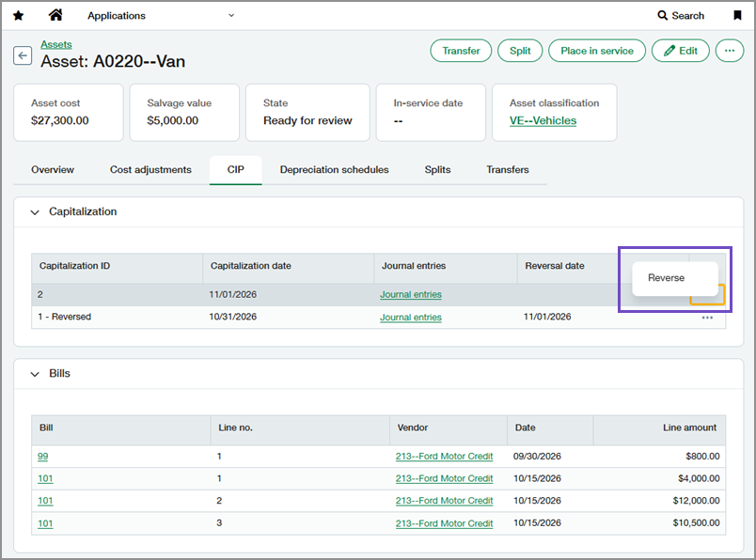Select the 'Ready for review' state text
Viewport: 756px width, 560px height.
307,120
